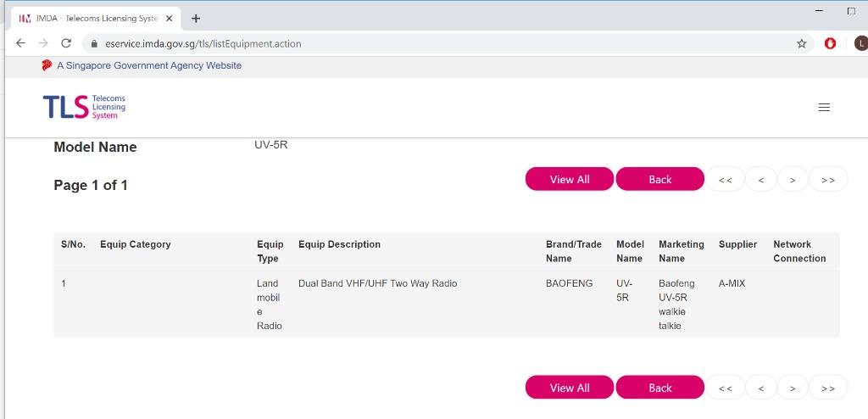Go to last page using lower >> button
The image size is (868, 419).
pyautogui.click(x=828, y=388)
